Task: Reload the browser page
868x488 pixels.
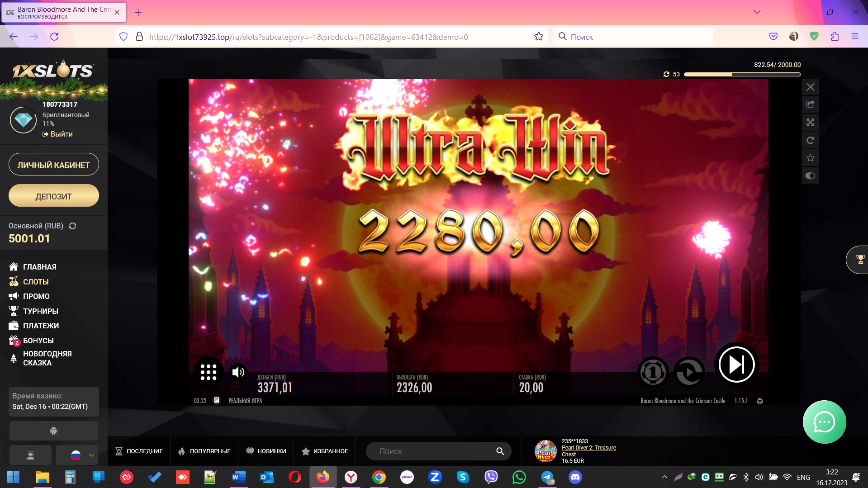Action: click(54, 37)
